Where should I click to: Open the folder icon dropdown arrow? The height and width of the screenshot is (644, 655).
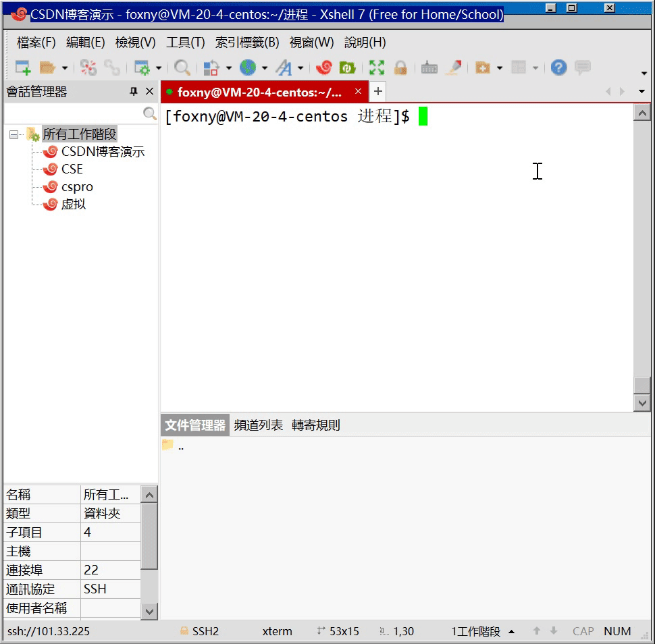(65, 68)
